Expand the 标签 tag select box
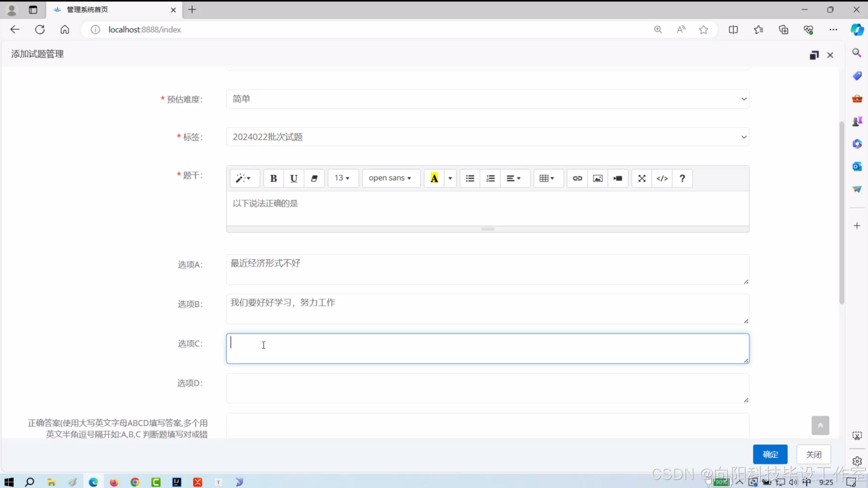 488,137
